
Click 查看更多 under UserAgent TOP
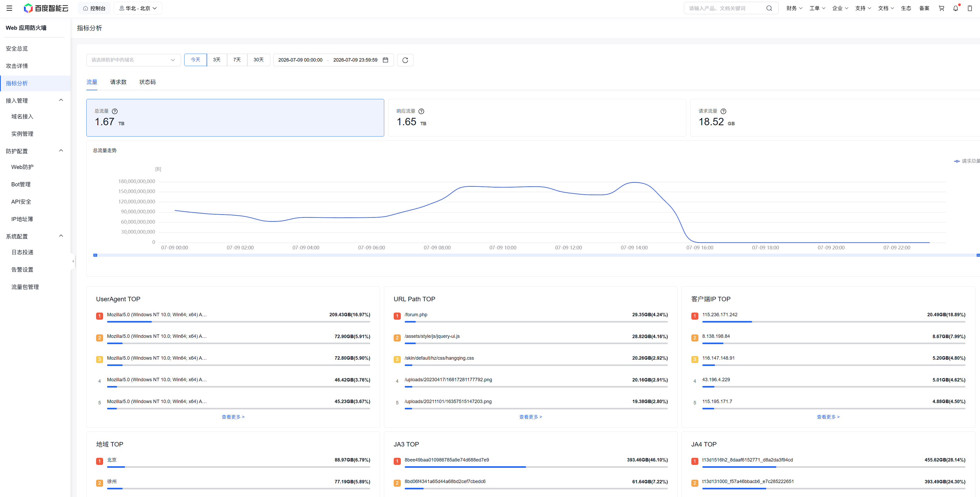pyautogui.click(x=233, y=417)
